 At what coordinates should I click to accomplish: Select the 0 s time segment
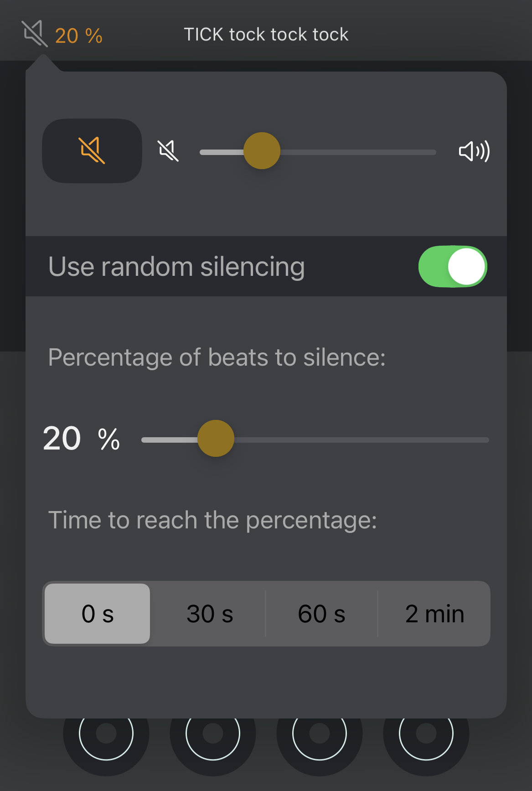coord(98,614)
